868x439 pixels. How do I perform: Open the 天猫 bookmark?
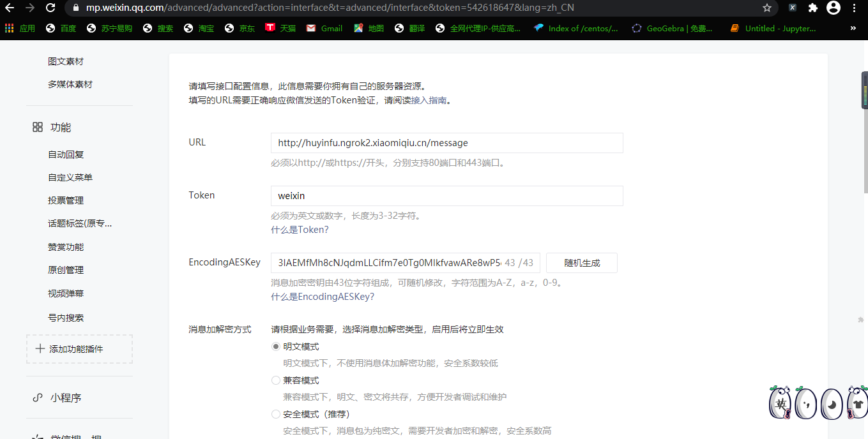click(281, 28)
